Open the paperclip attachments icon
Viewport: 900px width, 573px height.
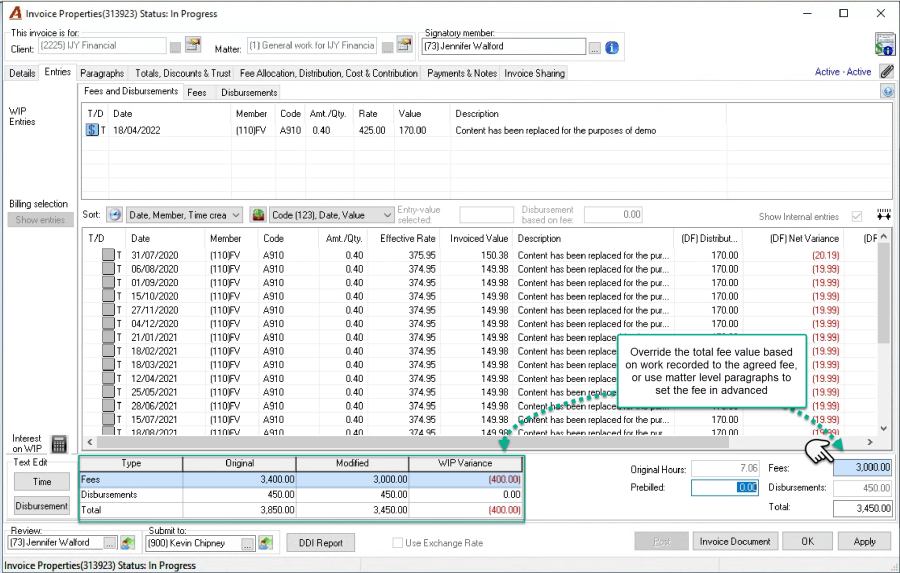pos(887,71)
